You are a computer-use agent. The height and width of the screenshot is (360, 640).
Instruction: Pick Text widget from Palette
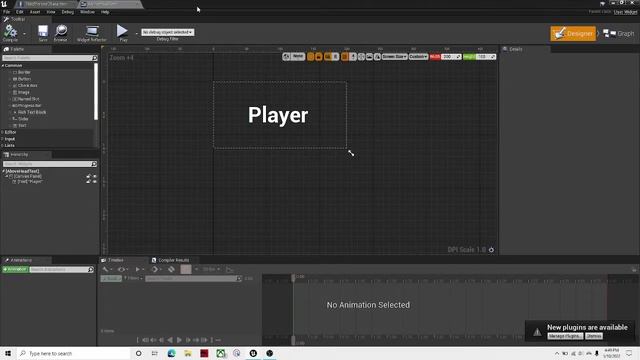click(22, 125)
